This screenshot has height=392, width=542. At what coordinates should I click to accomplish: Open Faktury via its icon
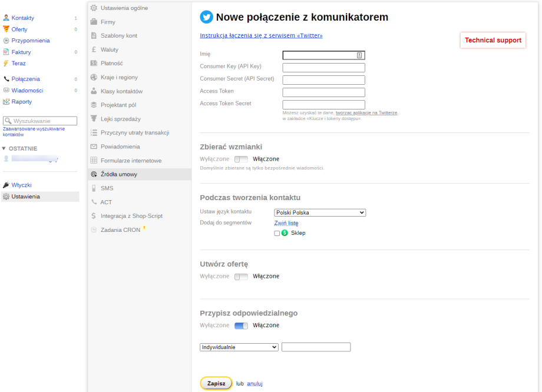6,52
